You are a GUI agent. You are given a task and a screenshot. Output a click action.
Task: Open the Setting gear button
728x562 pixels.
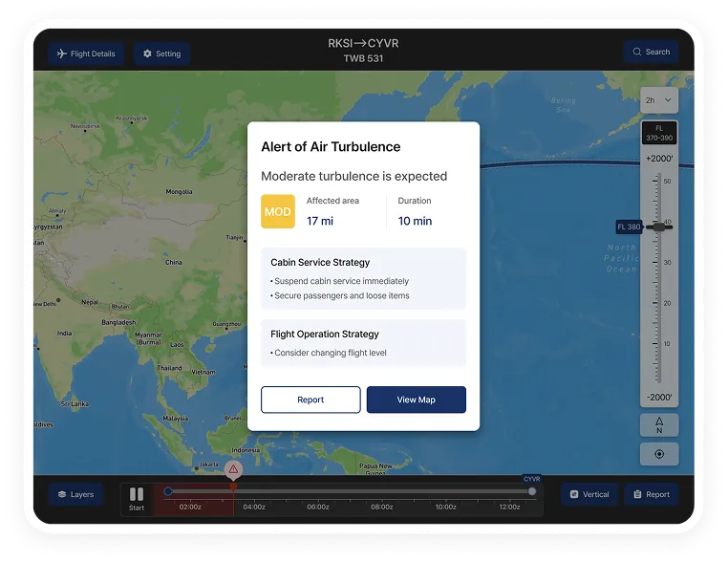[161, 54]
